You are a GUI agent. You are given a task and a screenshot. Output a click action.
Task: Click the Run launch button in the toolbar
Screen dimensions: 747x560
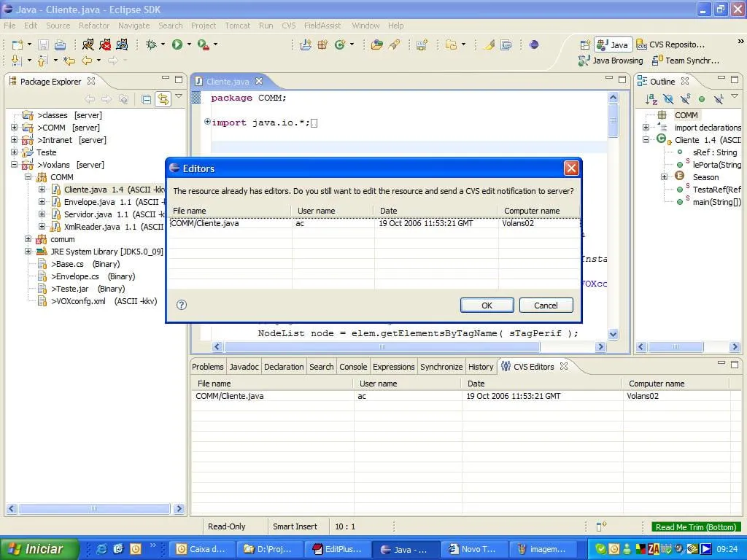(177, 44)
